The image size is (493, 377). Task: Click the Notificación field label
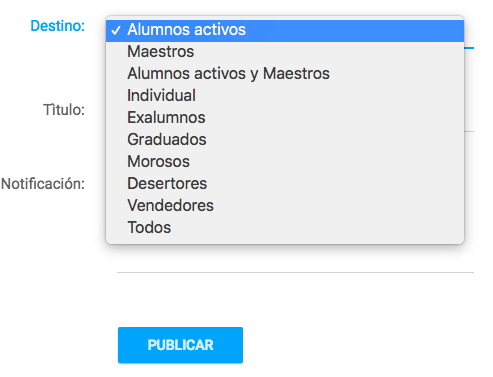[43, 184]
